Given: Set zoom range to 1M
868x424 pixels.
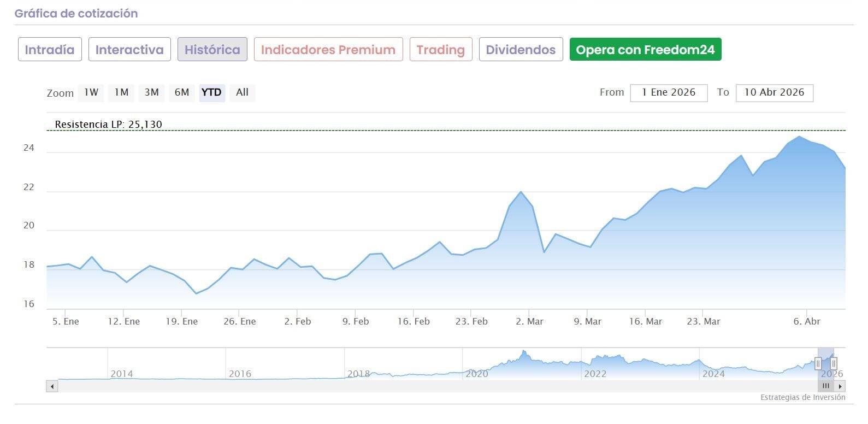Looking at the screenshot, I should click(121, 92).
